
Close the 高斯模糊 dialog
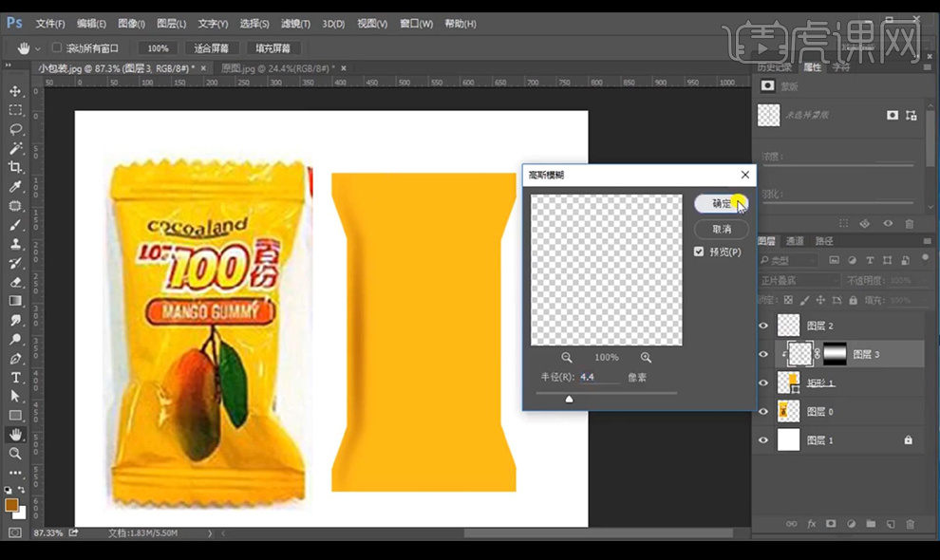point(744,175)
